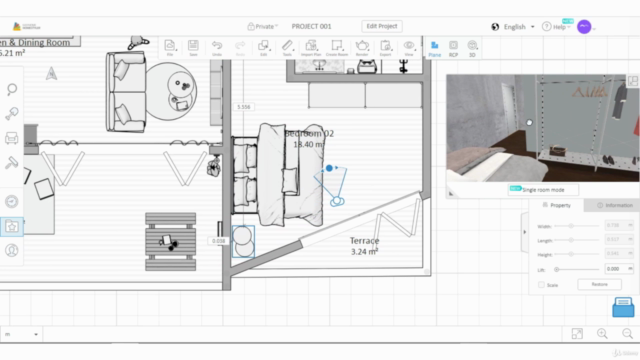Open the Information tab
Image resolution: width=640 pixels, height=360 pixels.
(614, 205)
